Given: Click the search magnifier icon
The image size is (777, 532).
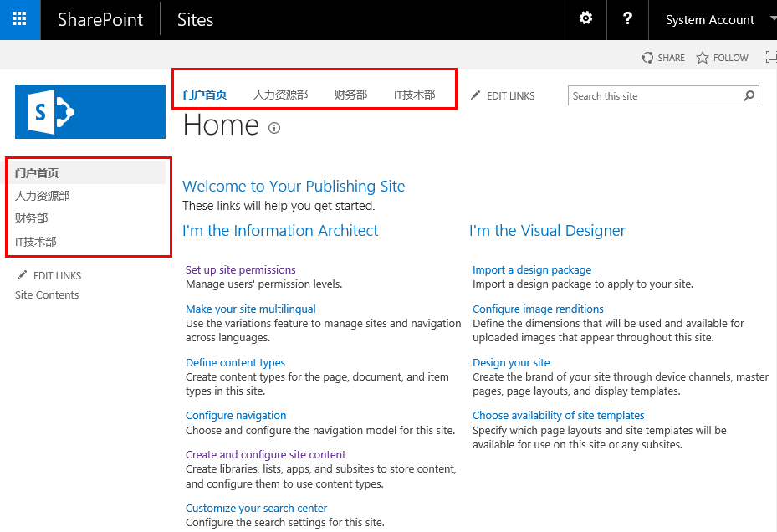Looking at the screenshot, I should point(749,95).
